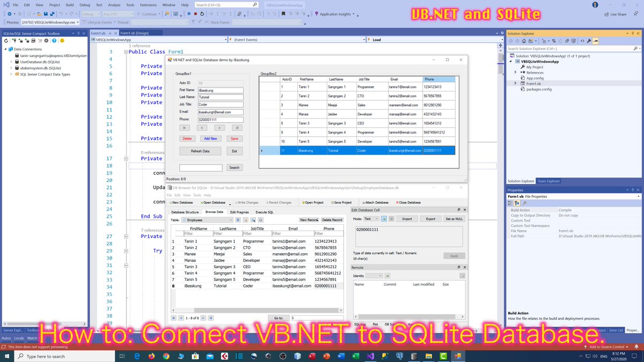The image size is (644, 362).
Task: Click the empty search box beside Search button
Action: click(201, 168)
